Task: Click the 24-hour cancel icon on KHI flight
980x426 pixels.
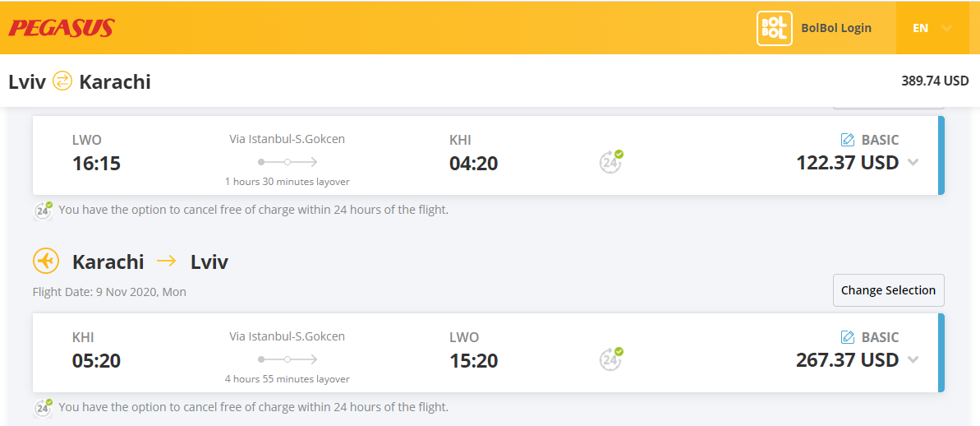Action: (x=610, y=359)
